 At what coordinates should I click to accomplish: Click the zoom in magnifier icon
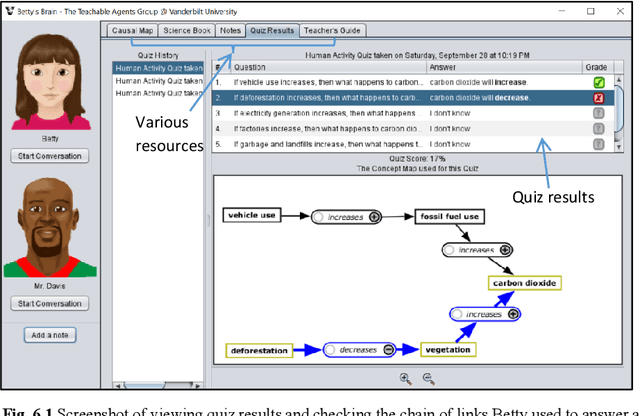(405, 378)
